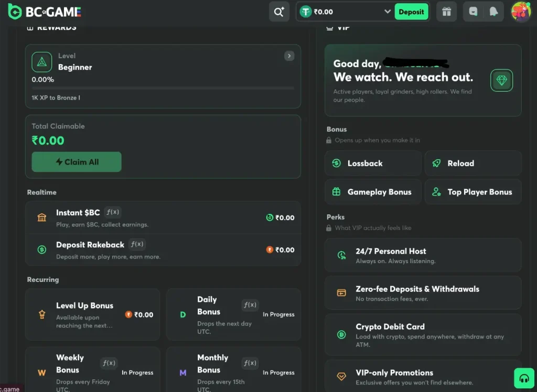The height and width of the screenshot is (392, 537).
Task: Open the f(x) formula for Daily Bonus
Action: coord(250,304)
